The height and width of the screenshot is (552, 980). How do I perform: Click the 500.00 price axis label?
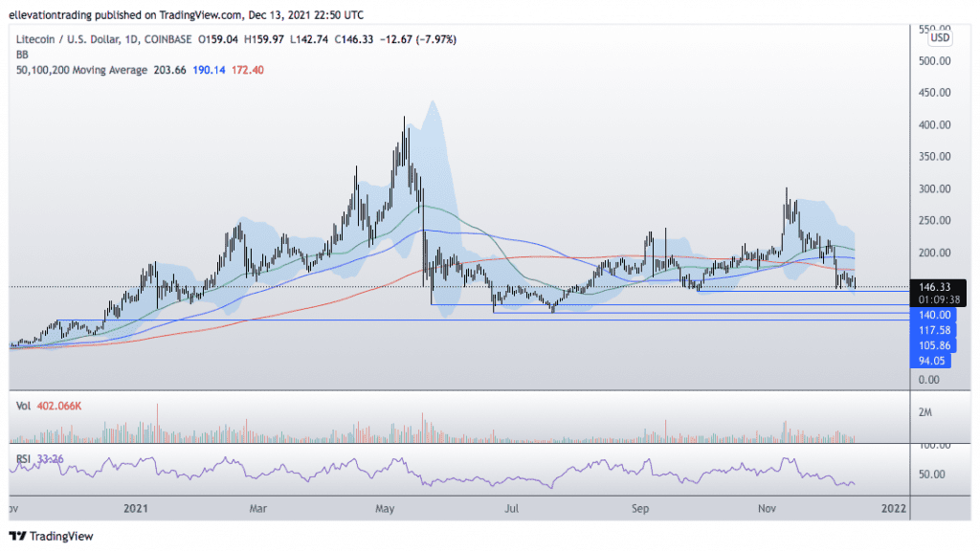[934, 60]
